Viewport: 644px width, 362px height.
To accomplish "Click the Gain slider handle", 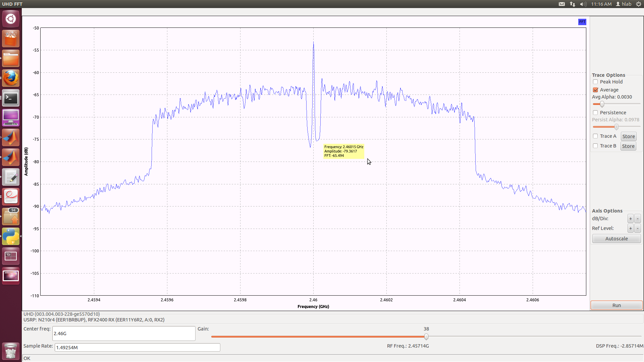I will (426, 337).
